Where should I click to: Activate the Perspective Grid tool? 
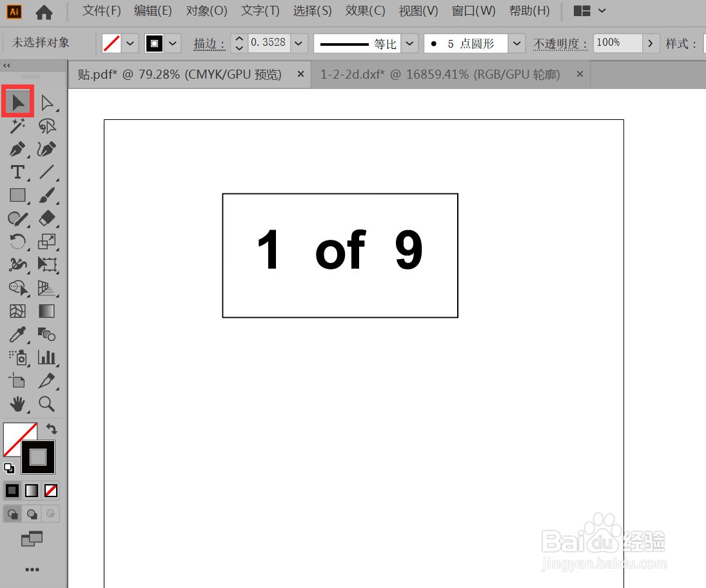[x=47, y=288]
